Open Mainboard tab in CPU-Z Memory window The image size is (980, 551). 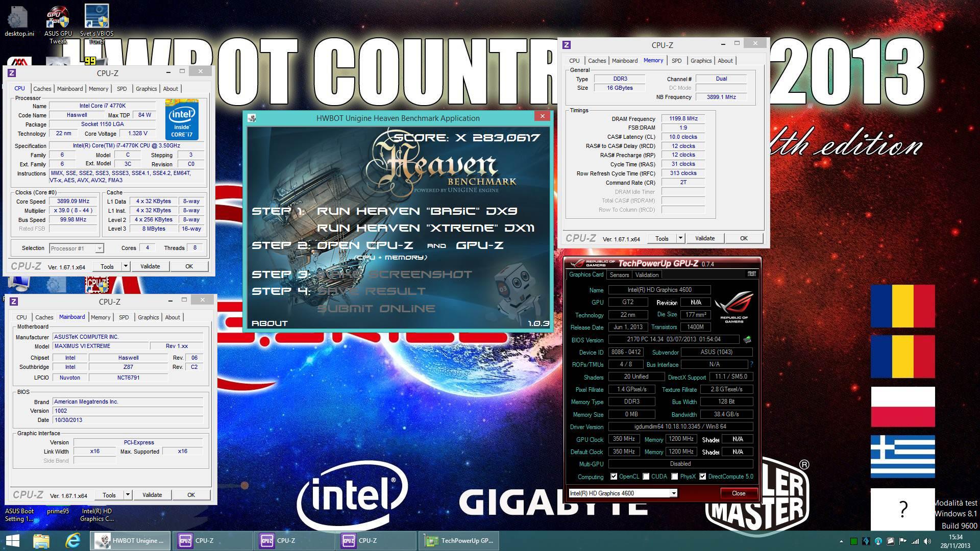pyautogui.click(x=625, y=61)
